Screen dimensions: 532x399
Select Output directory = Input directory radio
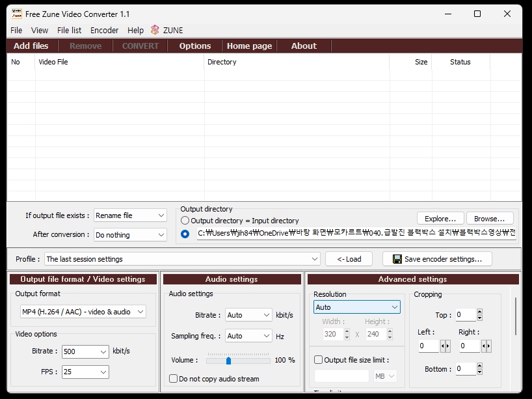(185, 221)
